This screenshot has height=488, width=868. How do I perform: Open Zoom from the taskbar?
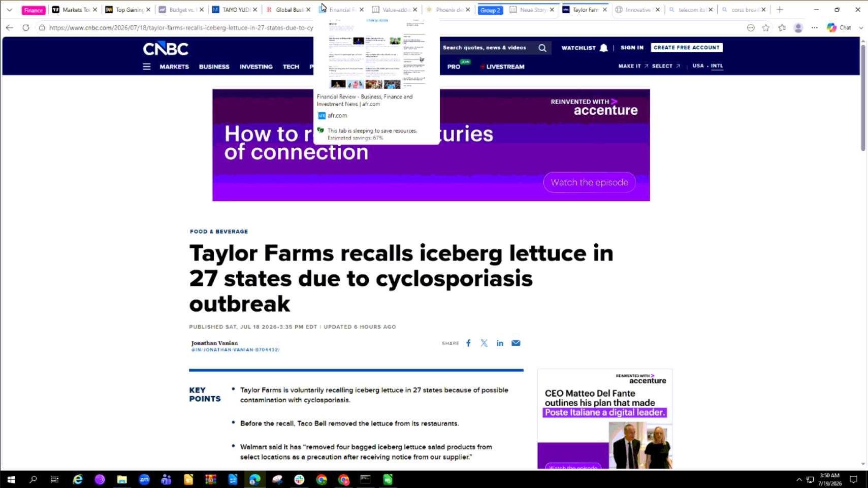144,479
